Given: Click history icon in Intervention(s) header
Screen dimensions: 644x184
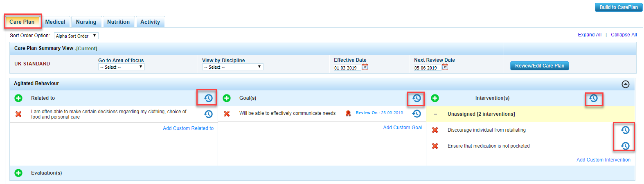Looking at the screenshot, I should (593, 98).
